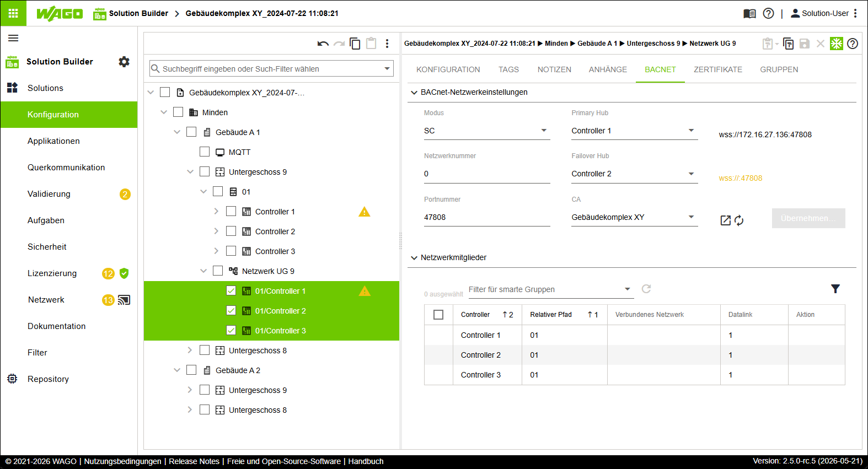Click Controller 1 warning triangle
This screenshot has width=868, height=469.
click(x=365, y=212)
